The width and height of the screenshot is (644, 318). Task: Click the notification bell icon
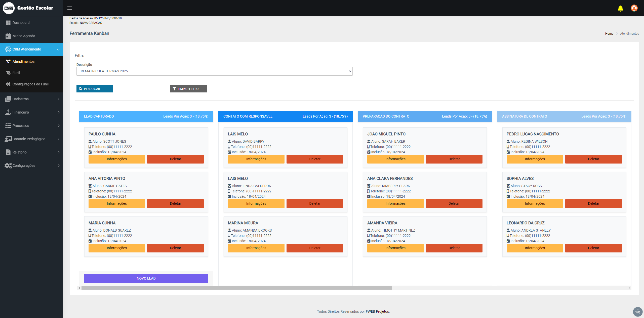click(x=620, y=8)
